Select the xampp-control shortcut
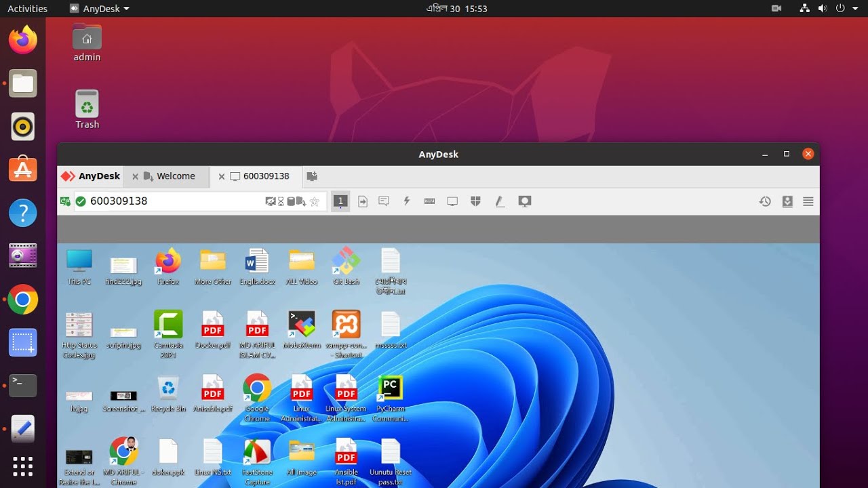Screen dimensions: 868x488 point(346,334)
